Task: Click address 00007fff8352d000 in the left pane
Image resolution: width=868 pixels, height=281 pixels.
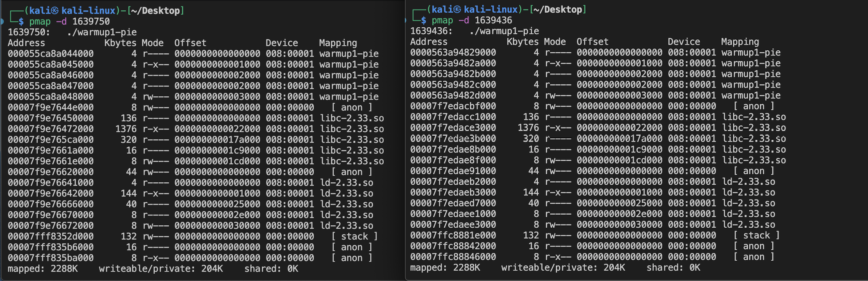Action: pos(51,236)
